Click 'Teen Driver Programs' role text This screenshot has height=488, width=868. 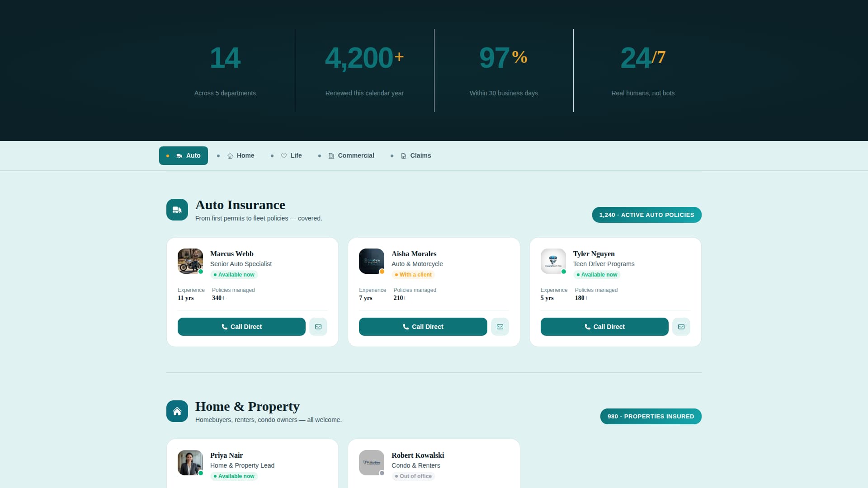pos(604,264)
